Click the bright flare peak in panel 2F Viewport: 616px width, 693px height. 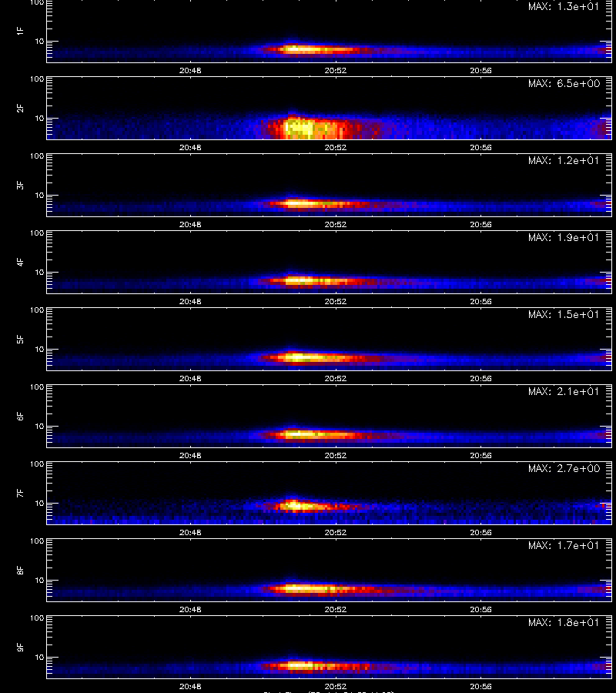(300, 128)
